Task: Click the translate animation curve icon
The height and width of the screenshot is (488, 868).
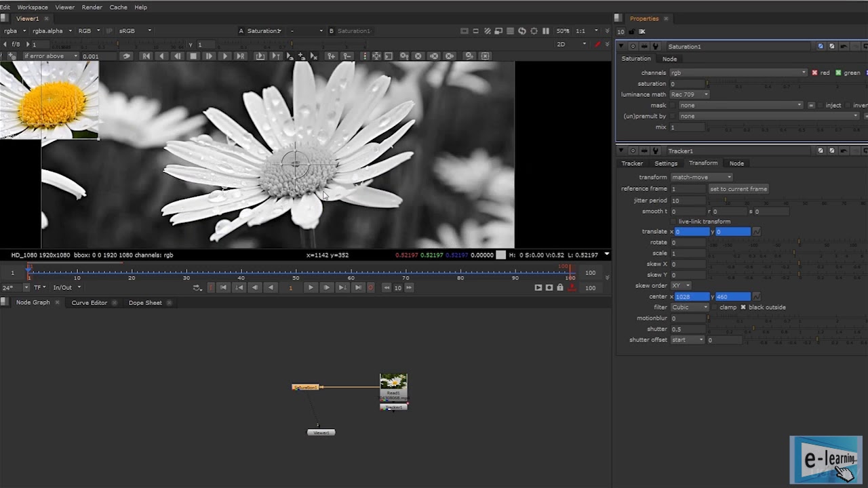Action: click(757, 232)
